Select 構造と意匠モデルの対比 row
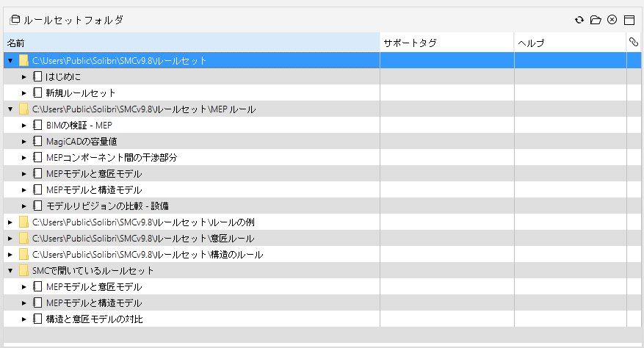This screenshot has width=644, height=348. (x=322, y=319)
